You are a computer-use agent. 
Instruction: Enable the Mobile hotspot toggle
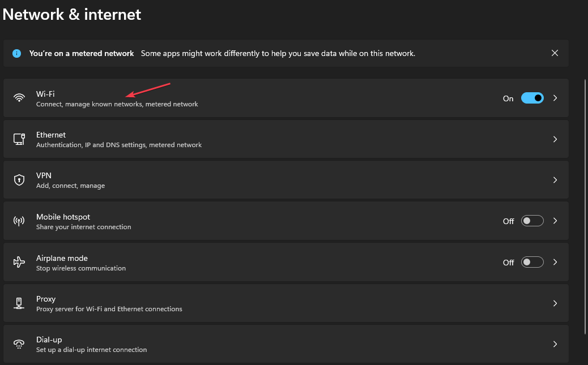[x=532, y=221]
